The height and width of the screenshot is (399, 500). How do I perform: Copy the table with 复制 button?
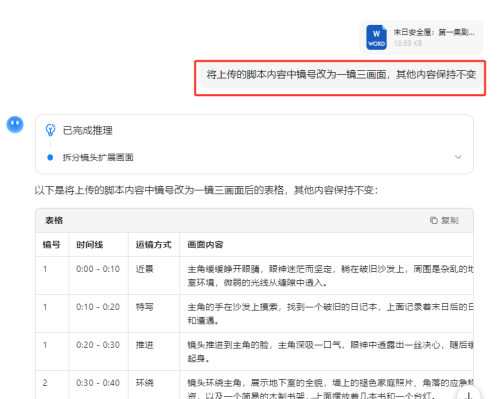[444, 220]
